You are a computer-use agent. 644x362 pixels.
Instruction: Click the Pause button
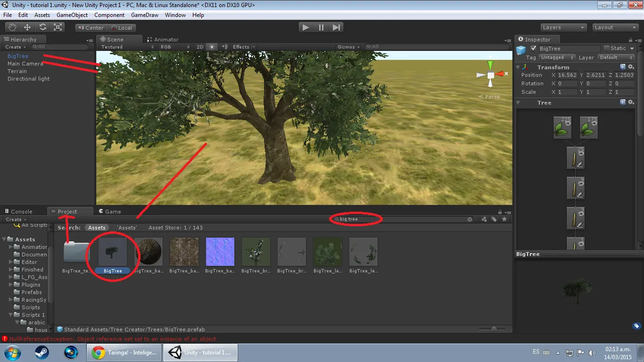click(x=321, y=27)
